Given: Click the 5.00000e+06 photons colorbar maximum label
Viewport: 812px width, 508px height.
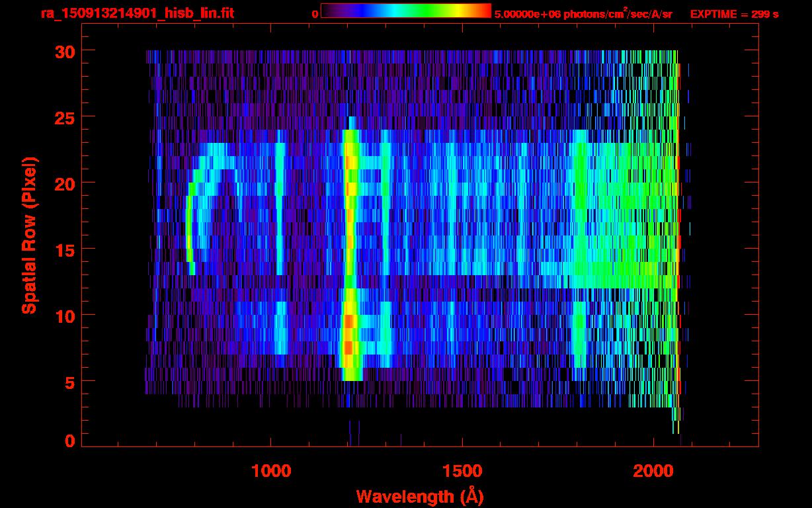Looking at the screenshot, I should coord(583,14).
